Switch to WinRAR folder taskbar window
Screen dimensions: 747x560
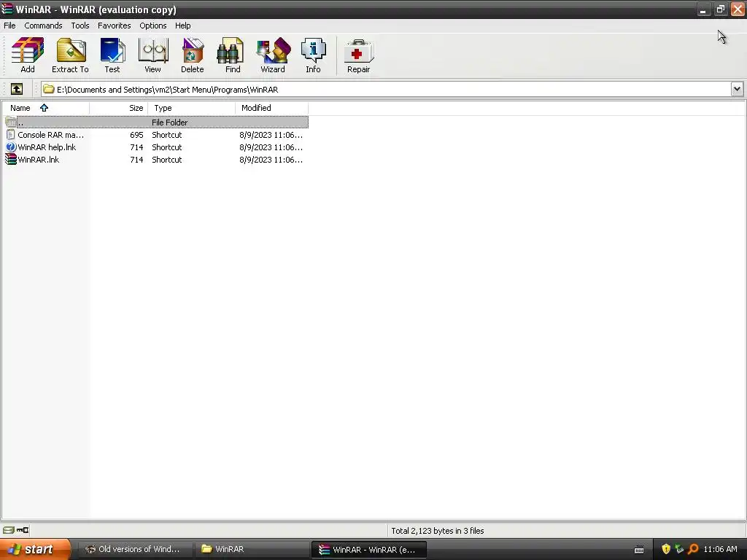[252, 549]
